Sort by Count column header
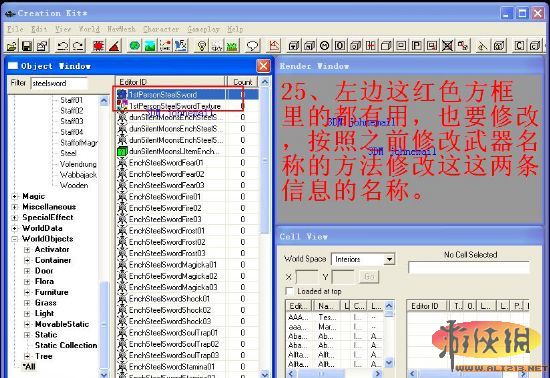550x378 pixels. click(243, 82)
